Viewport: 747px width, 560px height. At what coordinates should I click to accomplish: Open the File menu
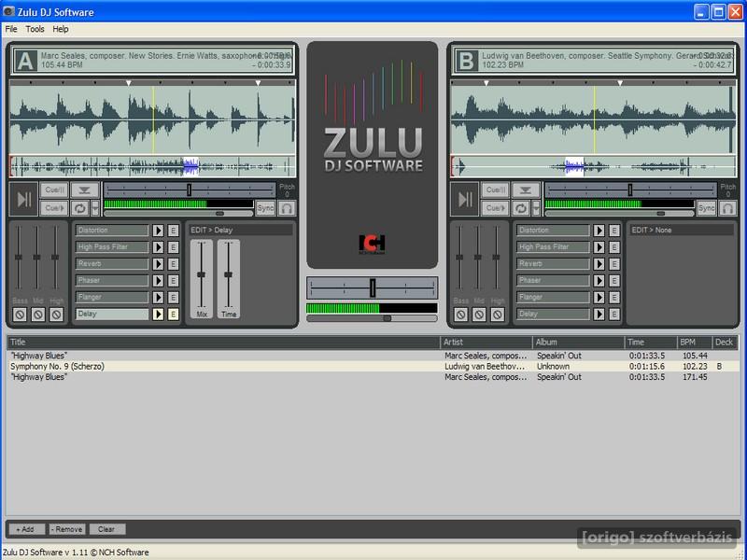[x=11, y=29]
